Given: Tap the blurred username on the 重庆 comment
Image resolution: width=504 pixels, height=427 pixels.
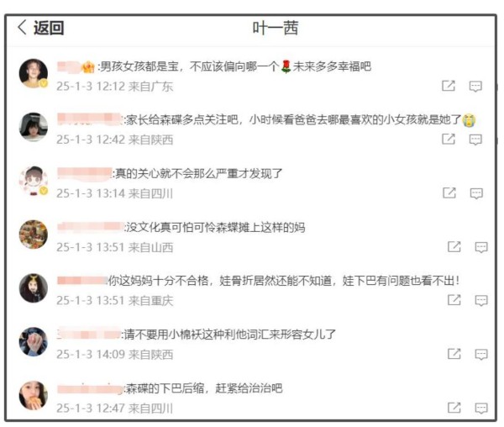Looking at the screenshot, I should (82, 281).
